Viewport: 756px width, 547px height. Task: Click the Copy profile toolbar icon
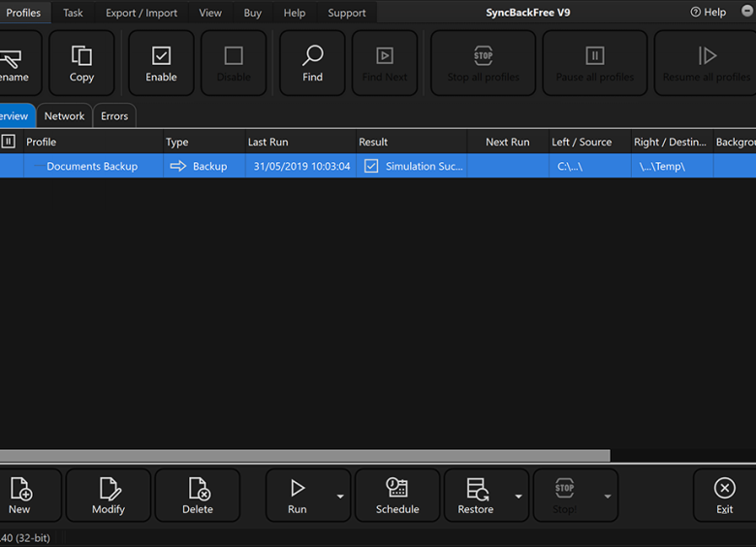point(81,56)
